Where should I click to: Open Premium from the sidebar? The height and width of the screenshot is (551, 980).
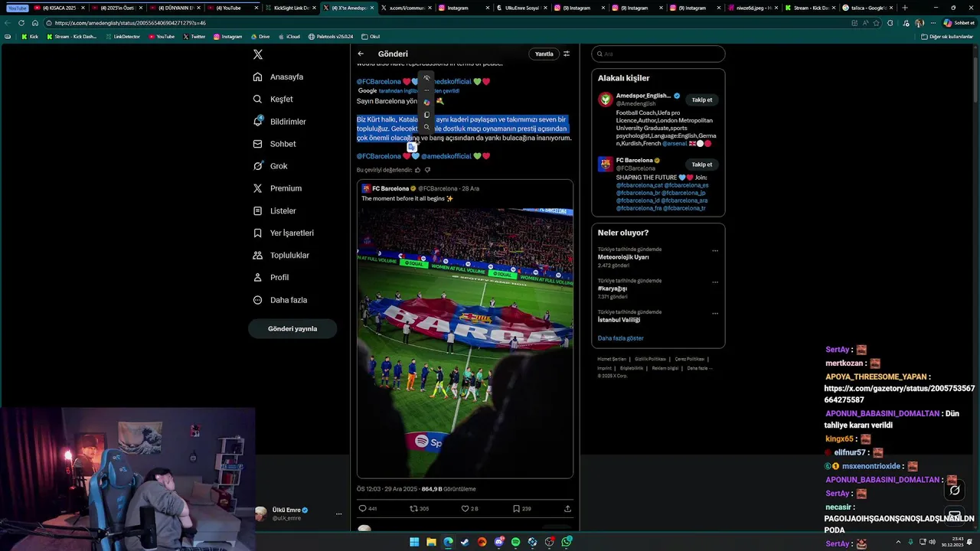277,188
